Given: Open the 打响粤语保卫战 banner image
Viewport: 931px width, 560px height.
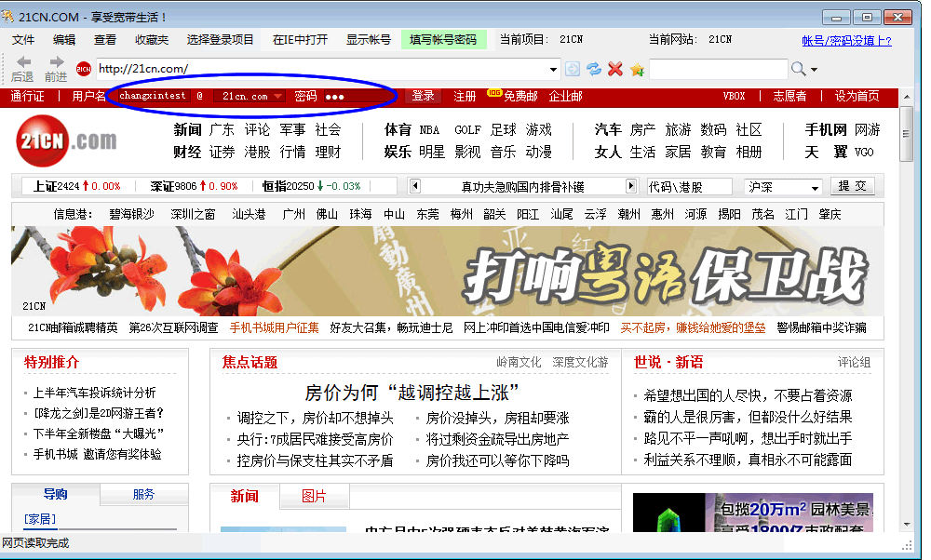Looking at the screenshot, I should point(448,271).
